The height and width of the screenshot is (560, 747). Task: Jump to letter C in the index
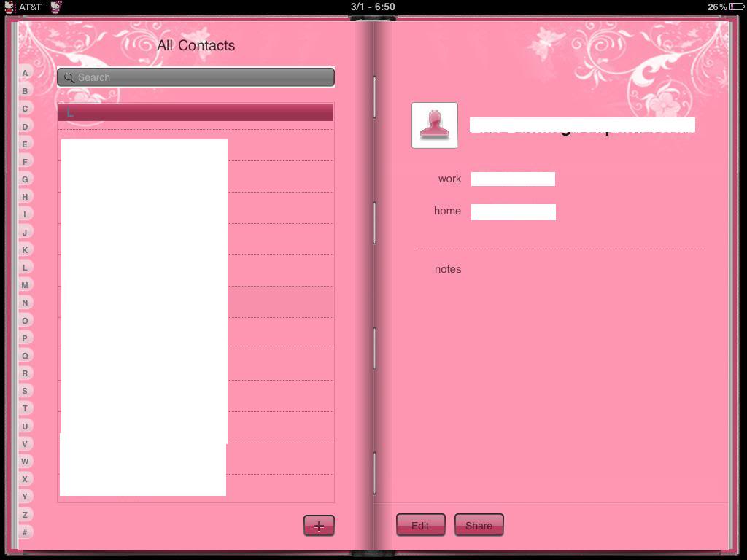25,109
